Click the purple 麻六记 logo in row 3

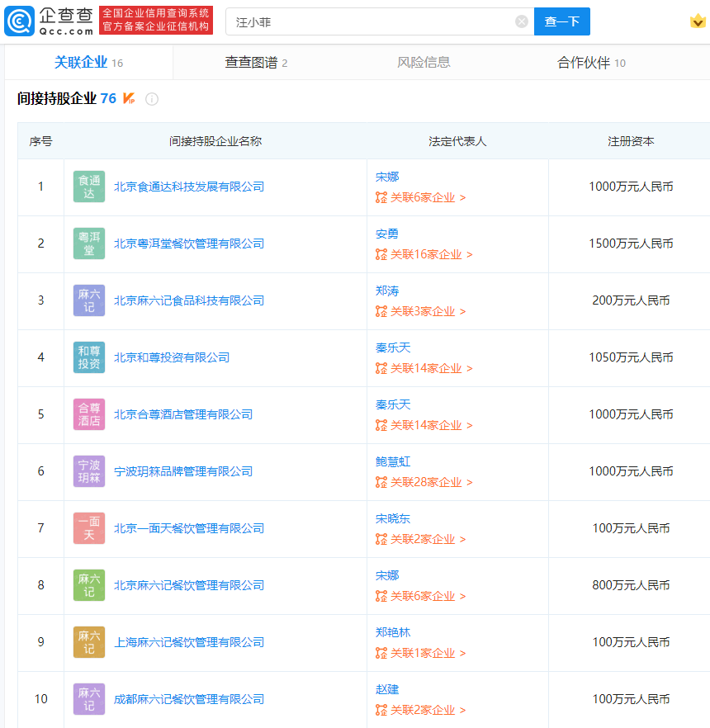(89, 300)
